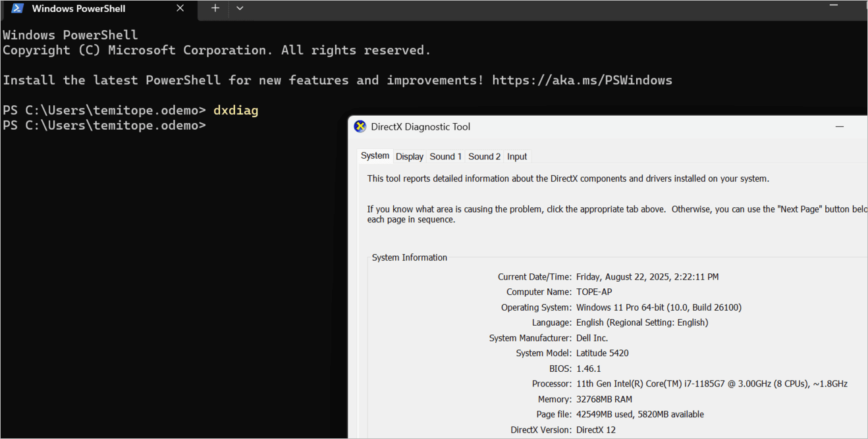Viewport: 868px width, 439px height.
Task: Minimize the Windows Terminal window
Action: pyautogui.click(x=834, y=5)
